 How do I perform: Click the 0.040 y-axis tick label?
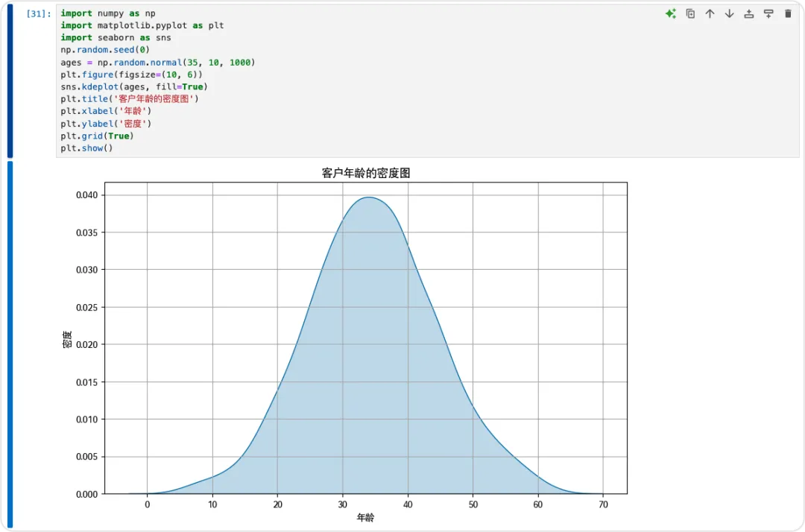(x=86, y=195)
